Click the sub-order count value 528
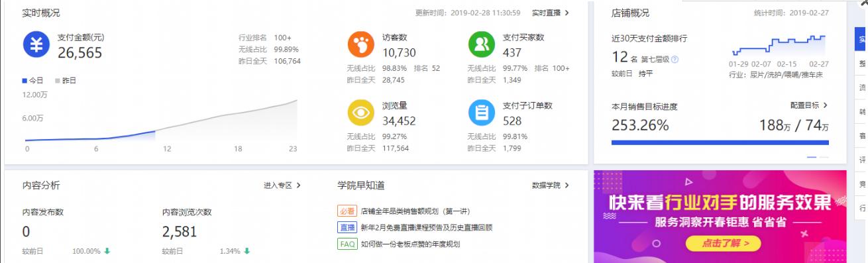 (512, 121)
